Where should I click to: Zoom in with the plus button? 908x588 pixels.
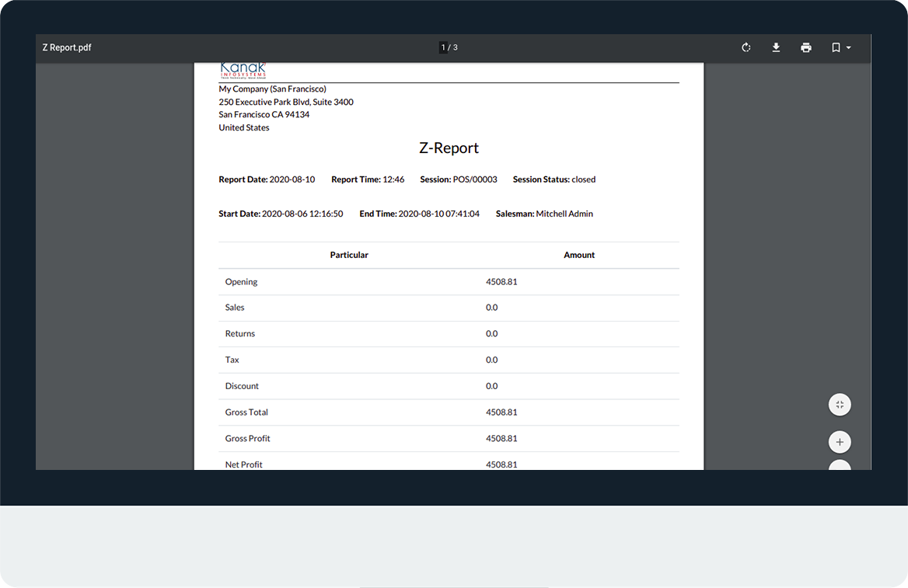840,442
